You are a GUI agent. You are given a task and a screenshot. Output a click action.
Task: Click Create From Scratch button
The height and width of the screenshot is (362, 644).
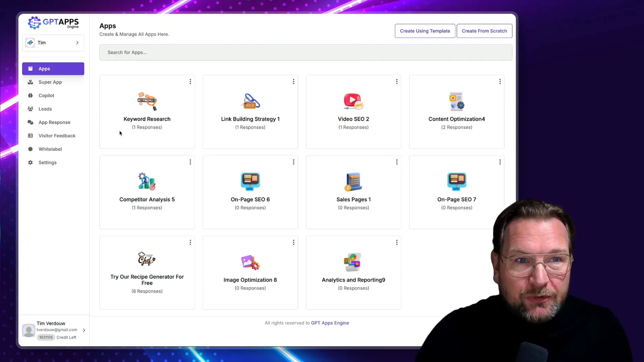484,31
